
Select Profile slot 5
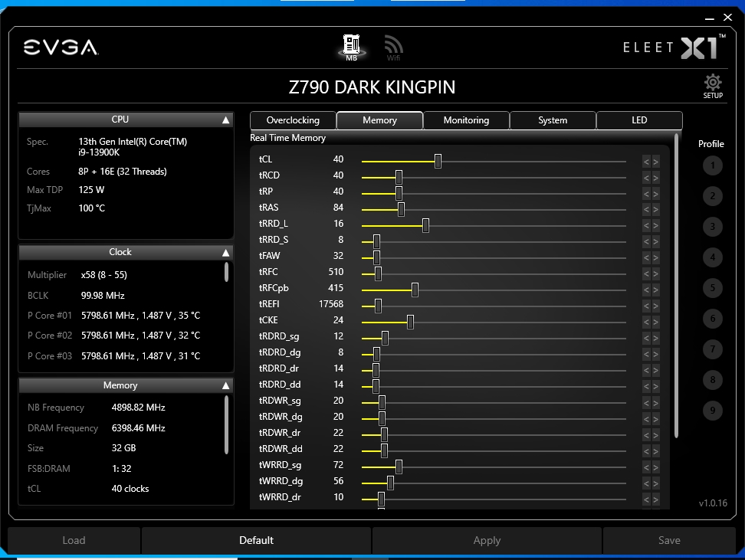712,288
